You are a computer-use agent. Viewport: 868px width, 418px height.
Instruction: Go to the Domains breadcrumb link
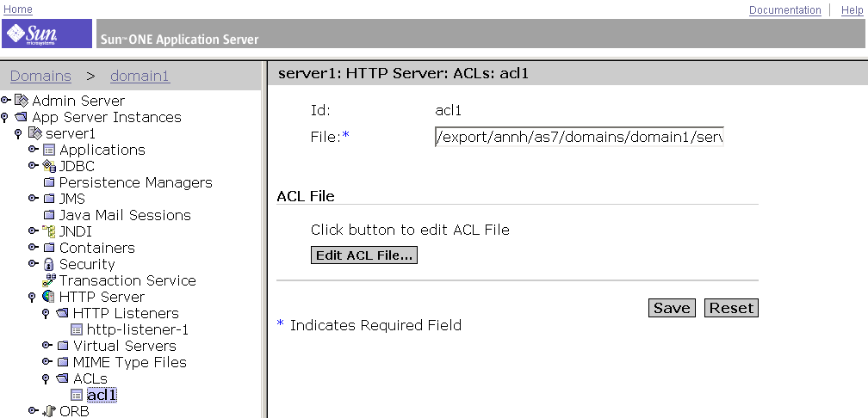[x=41, y=76]
